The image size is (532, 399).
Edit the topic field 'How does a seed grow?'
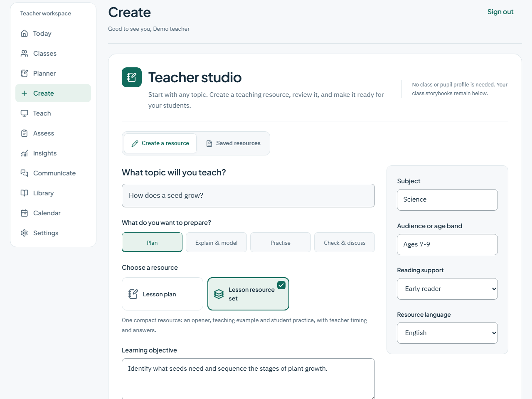click(248, 195)
